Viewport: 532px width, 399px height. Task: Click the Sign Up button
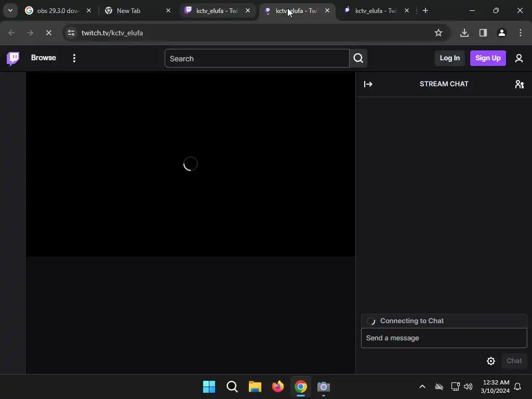[x=487, y=58]
